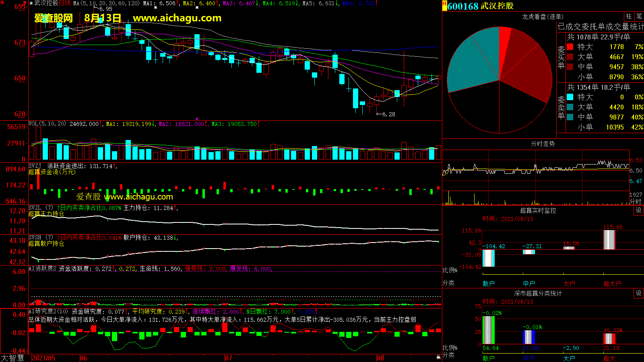This screenshot has width=644, height=362.
Task: Click the 大智慧 logo in bottom-left corner
Action: [13, 358]
